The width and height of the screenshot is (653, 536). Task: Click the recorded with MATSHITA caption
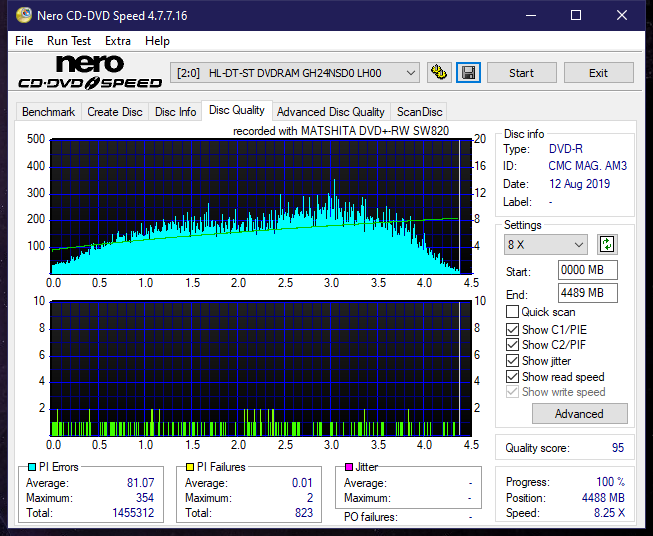(341, 131)
